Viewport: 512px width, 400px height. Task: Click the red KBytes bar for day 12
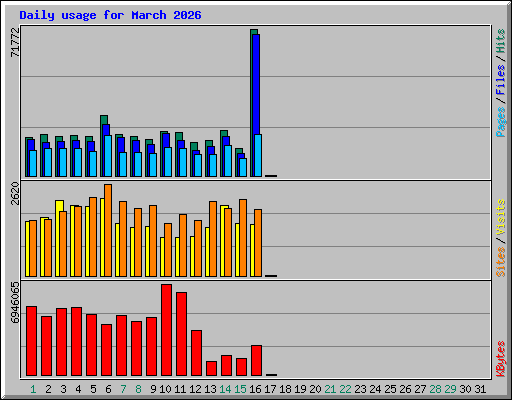coord(197,353)
